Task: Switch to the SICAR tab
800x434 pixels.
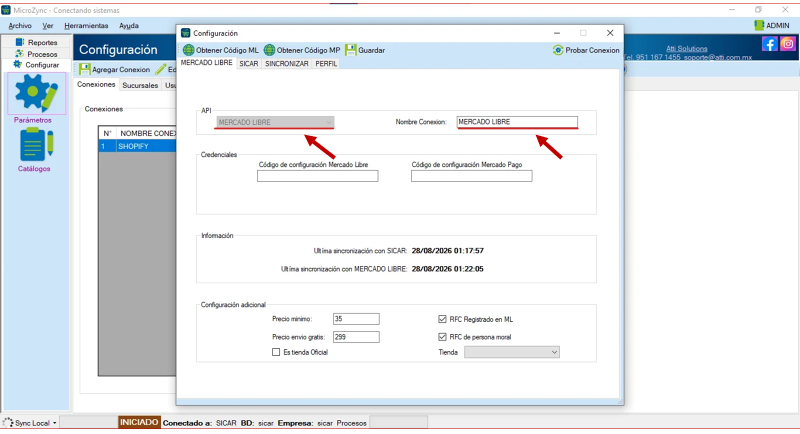Action: tap(248, 64)
